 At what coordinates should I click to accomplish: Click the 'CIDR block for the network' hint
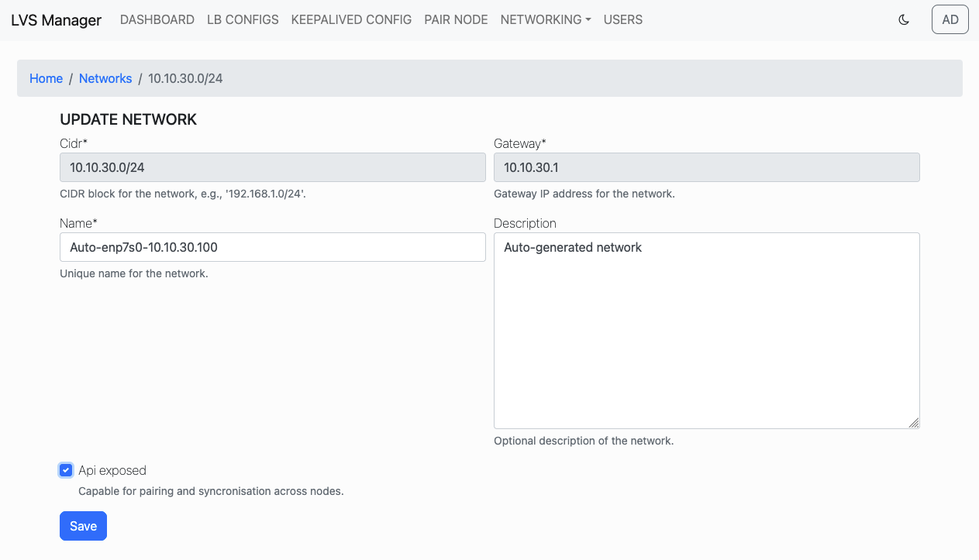[x=183, y=194]
